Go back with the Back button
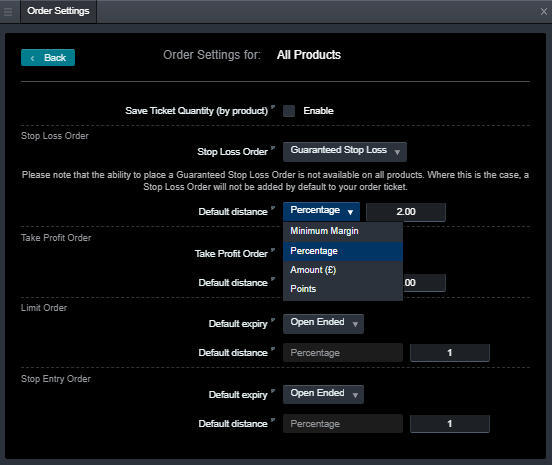The image size is (552, 465). click(x=48, y=57)
